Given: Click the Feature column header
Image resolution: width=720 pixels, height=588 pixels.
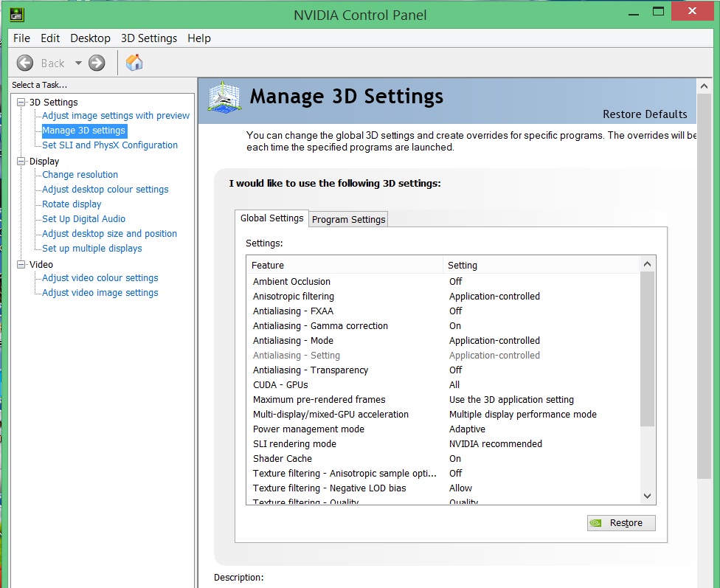Looking at the screenshot, I should coord(345,265).
